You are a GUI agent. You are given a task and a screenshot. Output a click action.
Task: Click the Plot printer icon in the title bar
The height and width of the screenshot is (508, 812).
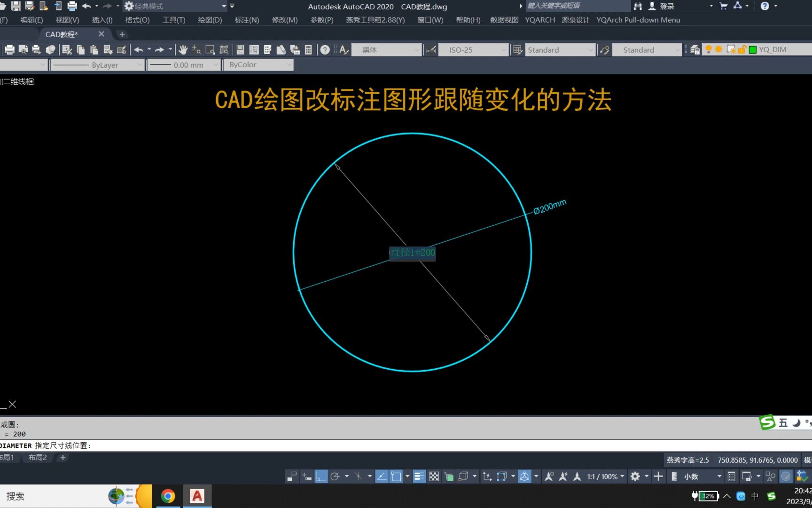72,6
